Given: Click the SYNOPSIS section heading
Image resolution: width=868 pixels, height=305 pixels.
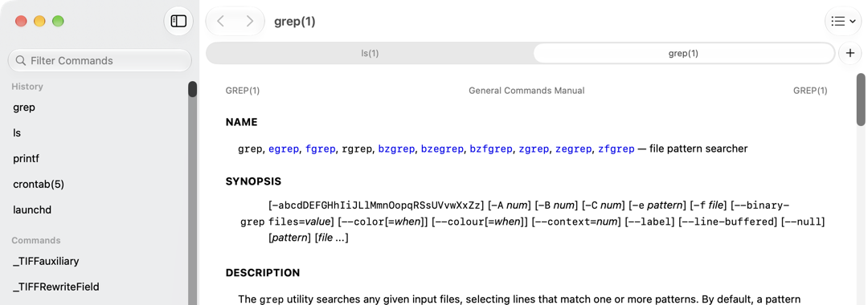Looking at the screenshot, I should tap(253, 181).
